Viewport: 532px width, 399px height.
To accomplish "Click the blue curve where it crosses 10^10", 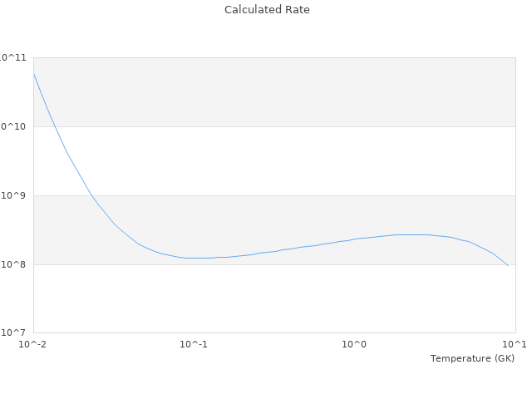I will click(x=53, y=126).
